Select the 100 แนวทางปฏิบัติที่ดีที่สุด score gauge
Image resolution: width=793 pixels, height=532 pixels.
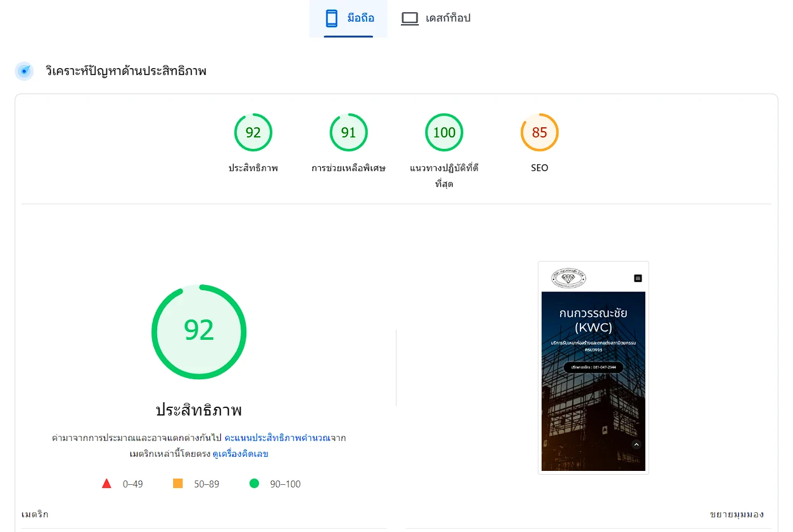[x=444, y=132]
